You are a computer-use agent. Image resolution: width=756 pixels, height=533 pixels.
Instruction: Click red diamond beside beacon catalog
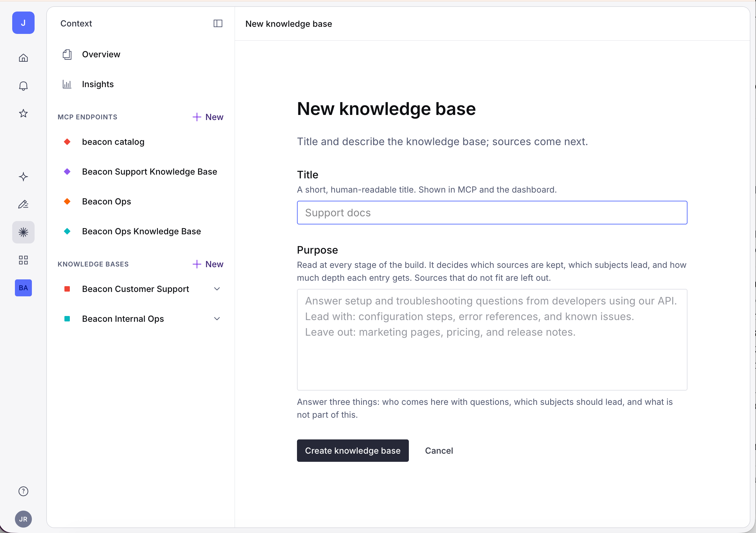pos(67,142)
